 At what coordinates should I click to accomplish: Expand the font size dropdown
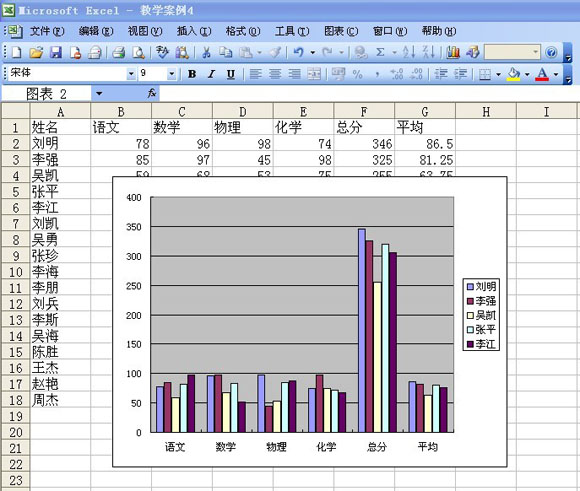(171, 74)
